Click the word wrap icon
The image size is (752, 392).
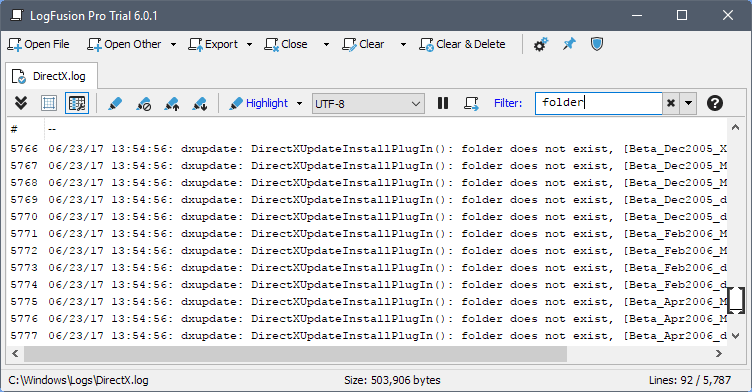(x=471, y=103)
